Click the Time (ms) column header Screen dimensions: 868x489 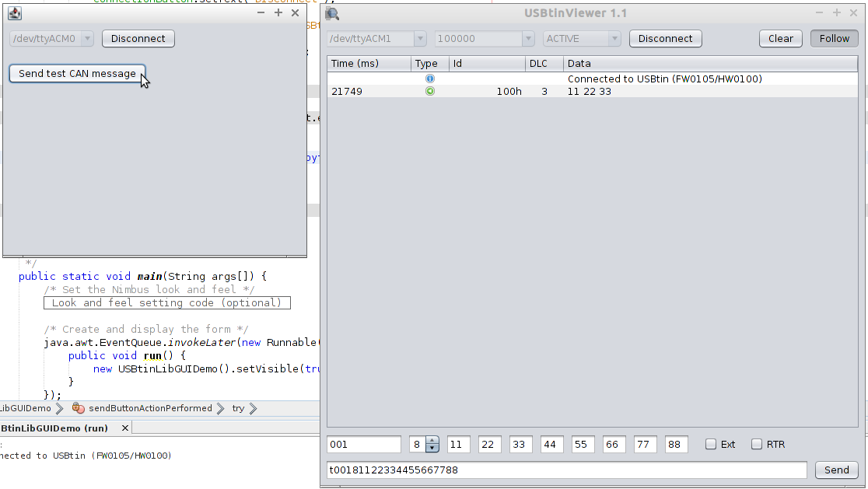[x=369, y=64]
